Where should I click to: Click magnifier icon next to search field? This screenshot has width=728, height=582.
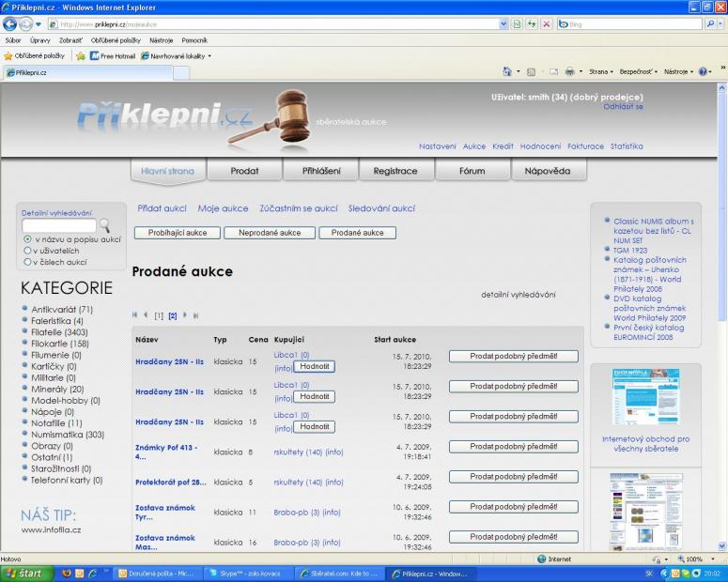(105, 225)
